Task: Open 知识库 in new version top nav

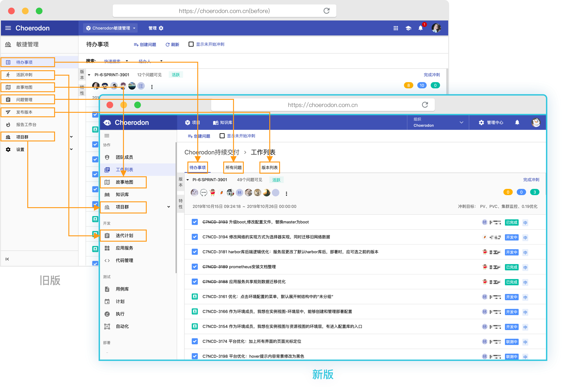Action: pyautogui.click(x=222, y=122)
